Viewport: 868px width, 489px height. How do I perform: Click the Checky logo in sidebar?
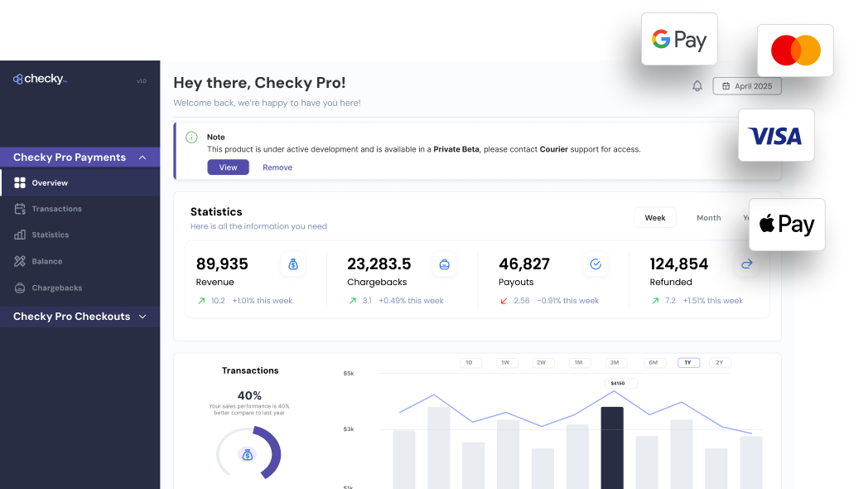click(40, 80)
